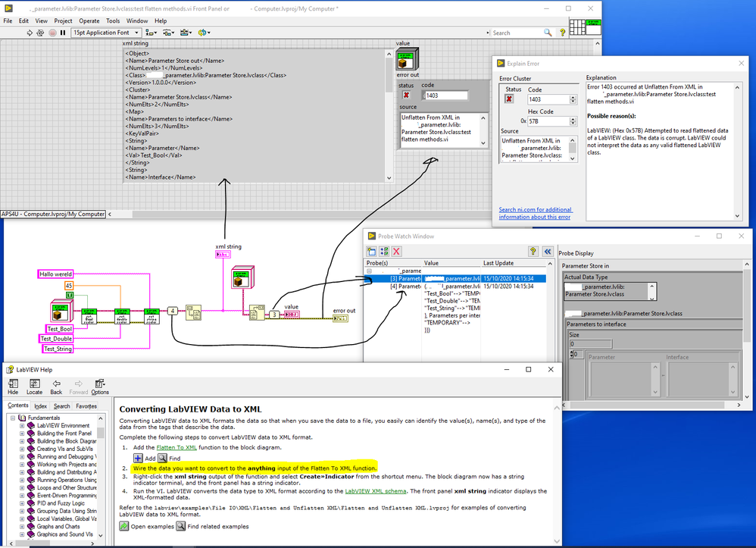Click the VI connector pane icon
Image resolution: width=756 pixels, height=548 pixels.
tap(577, 27)
